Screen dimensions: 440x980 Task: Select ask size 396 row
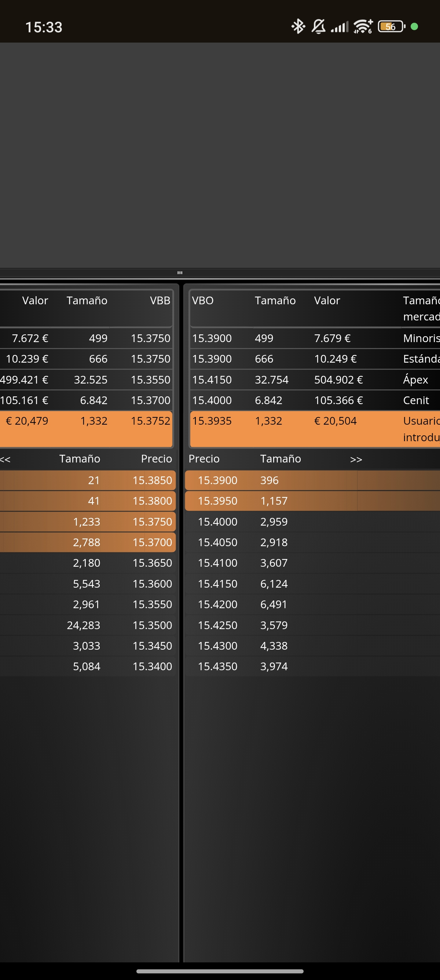[x=312, y=480]
